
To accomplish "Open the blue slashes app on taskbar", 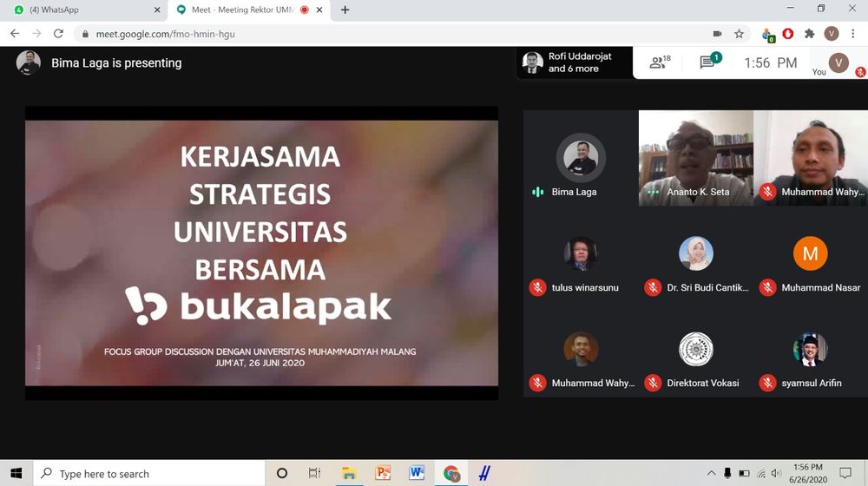I will 484,473.
